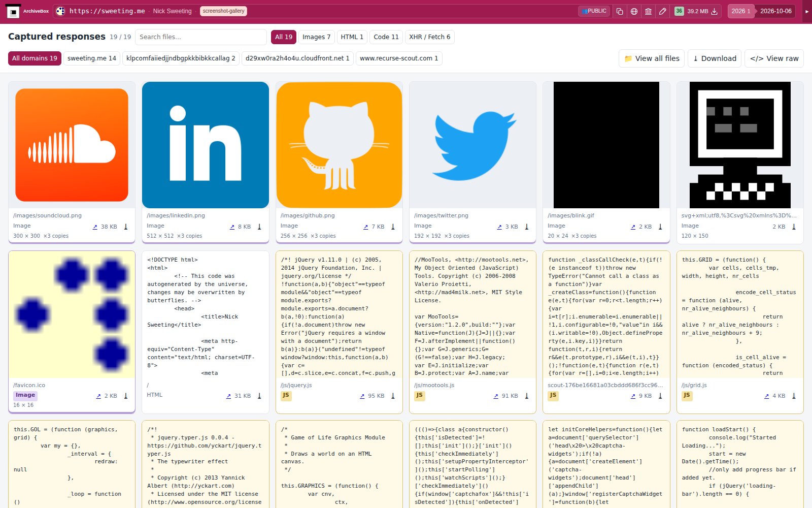Open soundcloud.png in a new tab via arrow icon
This screenshot has height=508, width=812.
point(95,227)
